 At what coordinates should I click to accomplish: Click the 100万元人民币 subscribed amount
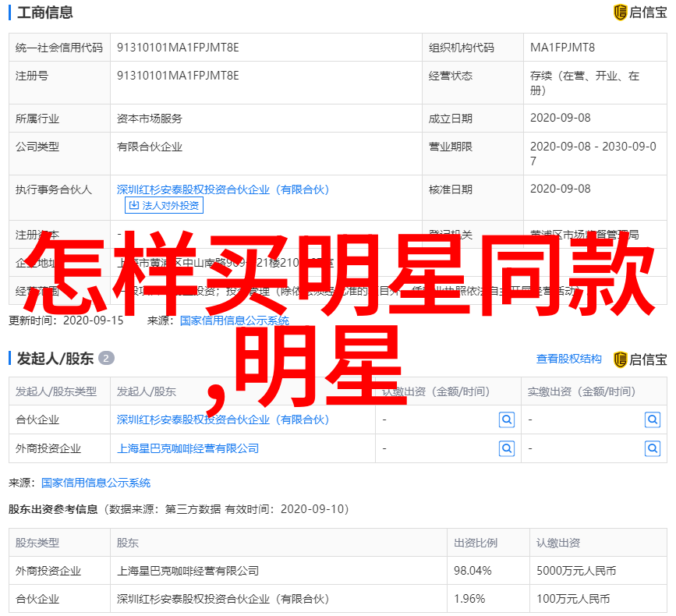[573, 598]
